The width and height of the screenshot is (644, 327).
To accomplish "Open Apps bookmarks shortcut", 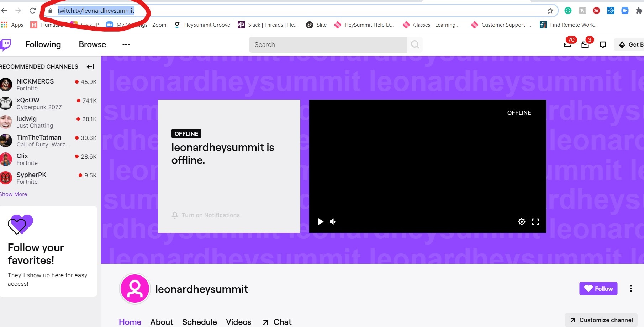I will (x=12, y=25).
